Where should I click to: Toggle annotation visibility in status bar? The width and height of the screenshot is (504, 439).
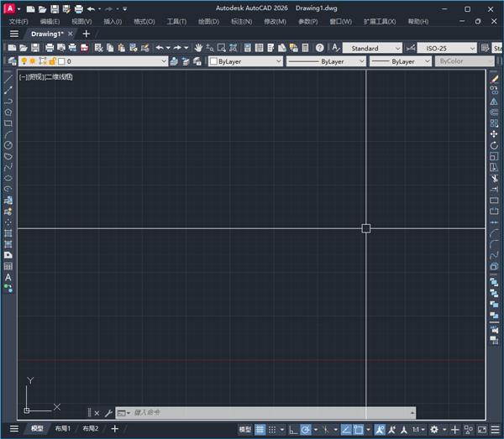pyautogui.click(x=380, y=430)
